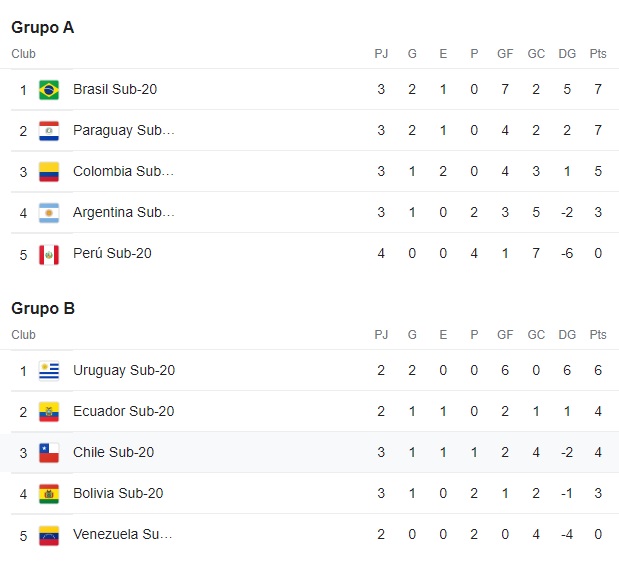Click the Ecuador flag icon
619x578 pixels.
point(49,412)
